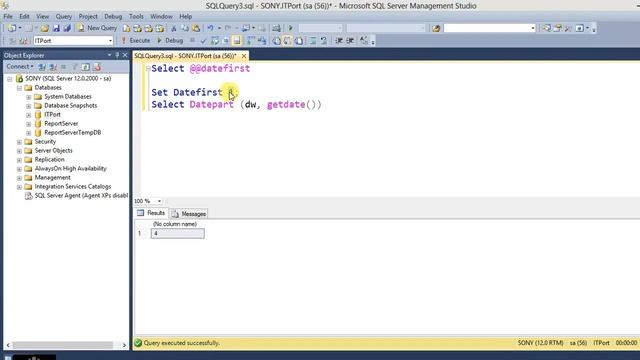Auto-hide the Object Explorer with pin icon
The width and height of the screenshot is (640, 360).
coord(117,55)
